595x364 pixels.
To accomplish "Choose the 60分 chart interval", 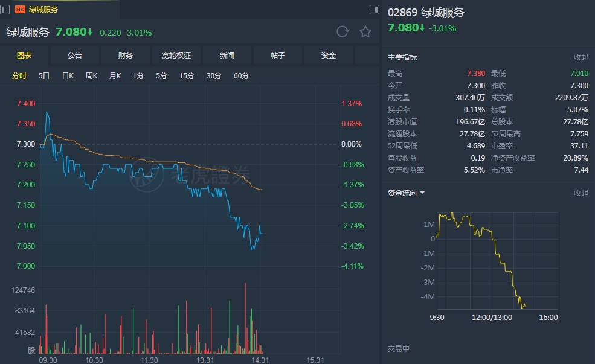I will tap(241, 76).
